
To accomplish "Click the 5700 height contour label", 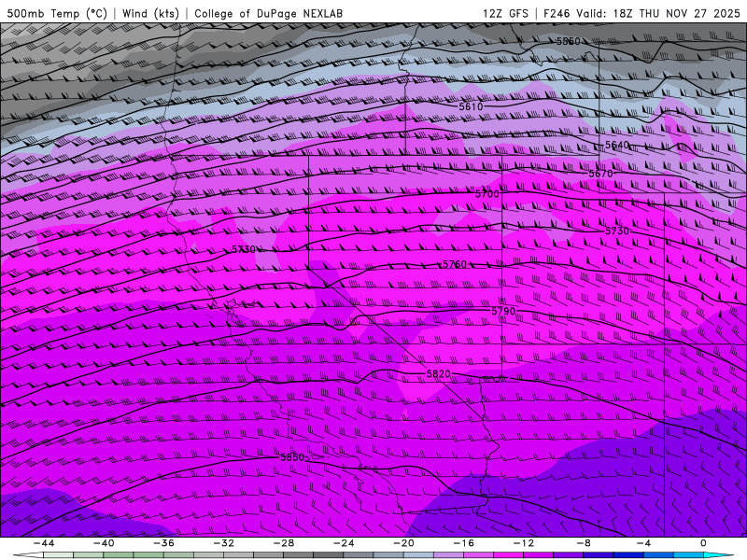I will [x=487, y=194].
